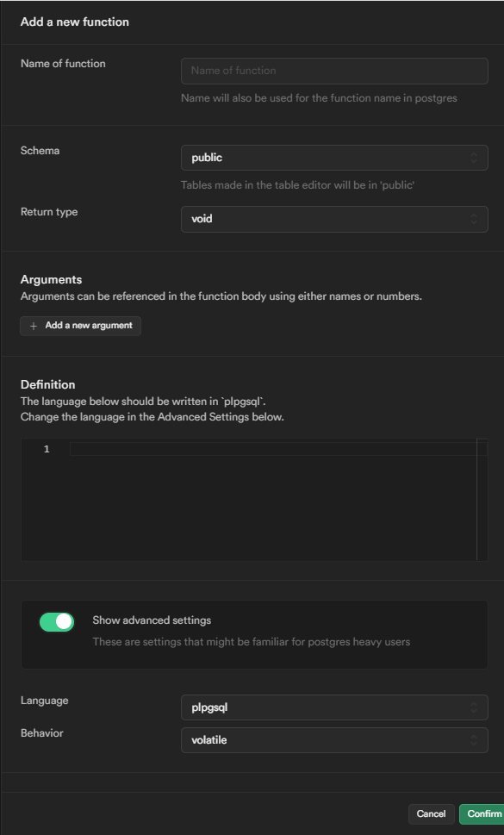Click the Cancel button
Screen dimensions: 504x835
(431, 813)
